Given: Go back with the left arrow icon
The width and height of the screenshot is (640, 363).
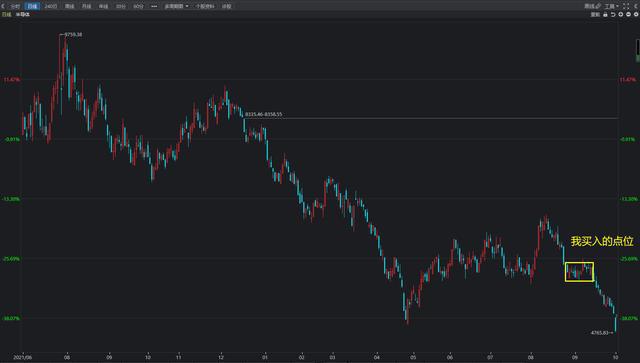Looking at the screenshot, I should pyautogui.click(x=3, y=6).
